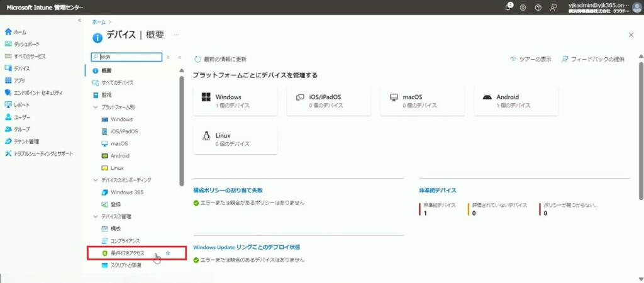Select 概要 in the device menu
Viewport: 644px width, 283px height.
(103, 70)
